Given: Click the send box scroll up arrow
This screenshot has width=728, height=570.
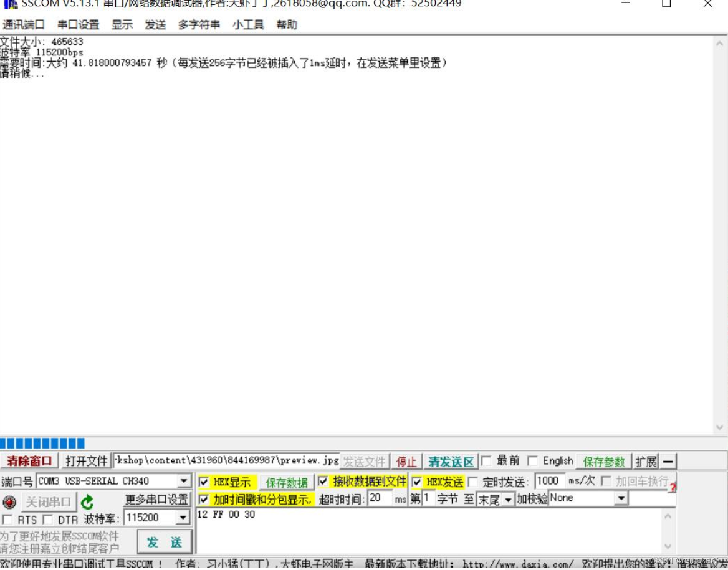Looking at the screenshot, I should click(x=668, y=516).
